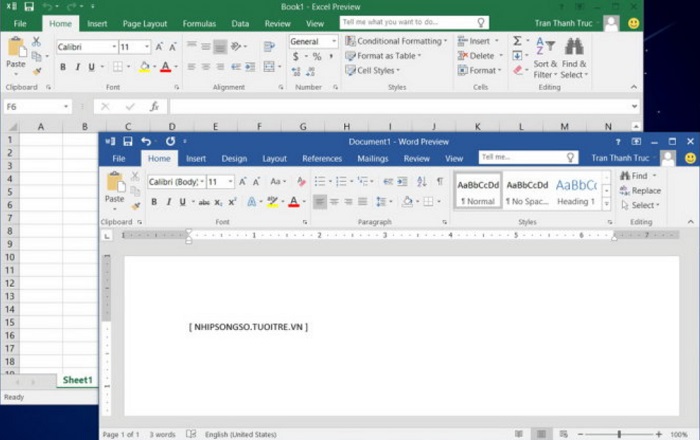
Task: Click the Sort icon in Word
Action: (x=421, y=181)
